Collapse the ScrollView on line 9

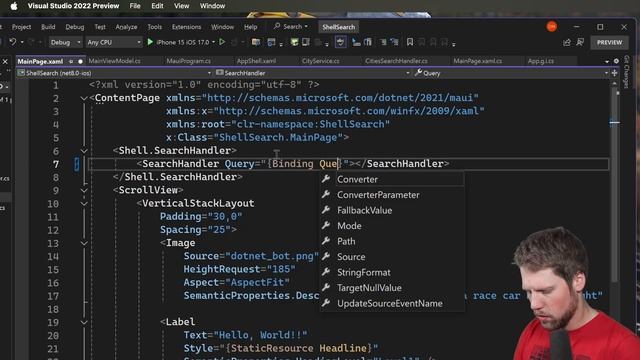click(x=84, y=191)
